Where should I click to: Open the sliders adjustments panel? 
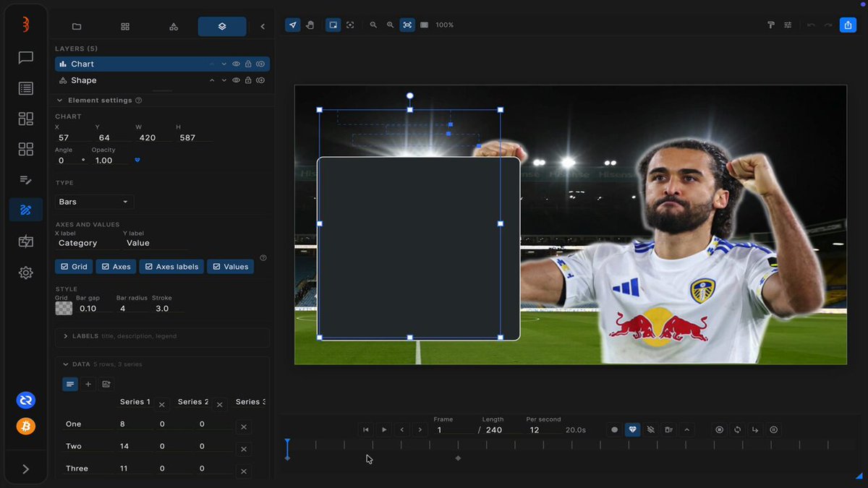(788, 25)
